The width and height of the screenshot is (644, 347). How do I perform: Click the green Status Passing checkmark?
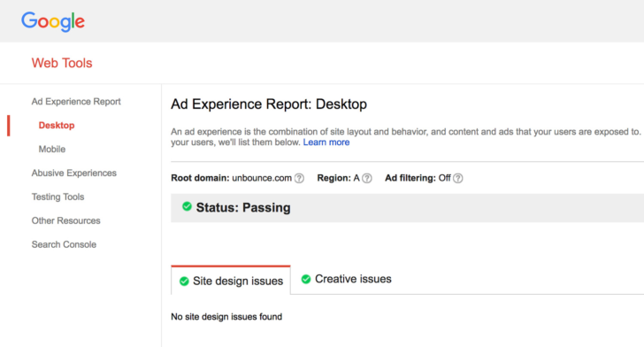[187, 206]
